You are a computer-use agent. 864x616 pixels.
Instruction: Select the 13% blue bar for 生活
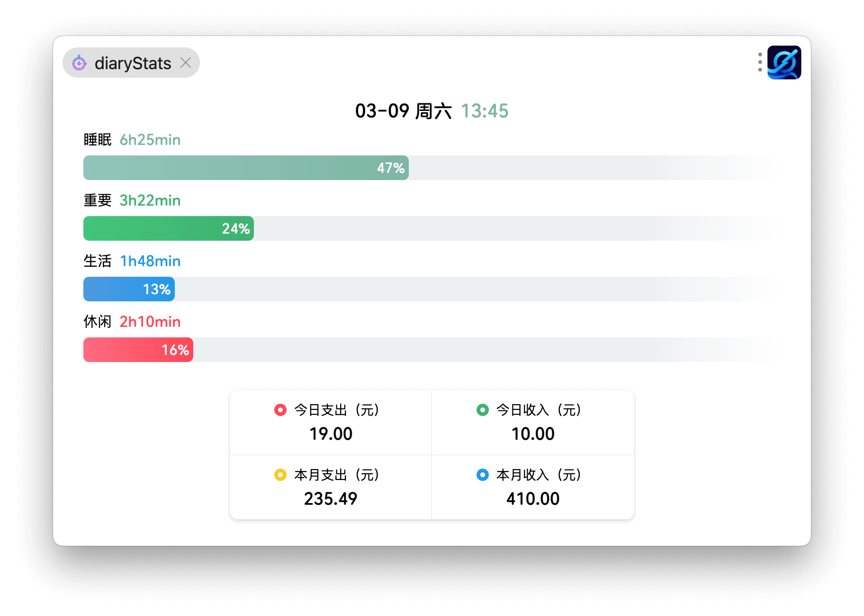point(129,289)
